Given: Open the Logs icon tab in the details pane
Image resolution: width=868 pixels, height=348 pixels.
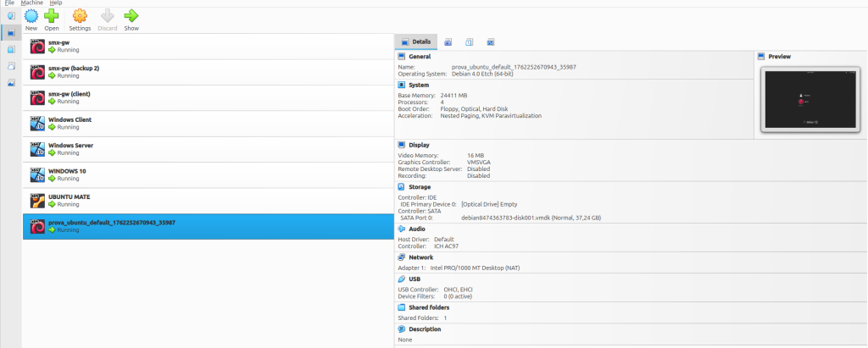Looking at the screenshot, I should click(x=469, y=41).
